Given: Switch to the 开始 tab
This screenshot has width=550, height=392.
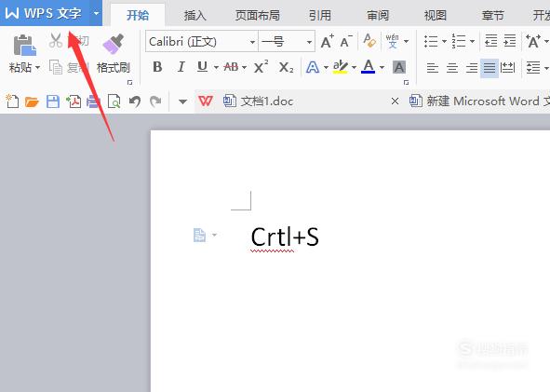Looking at the screenshot, I should click(138, 15).
